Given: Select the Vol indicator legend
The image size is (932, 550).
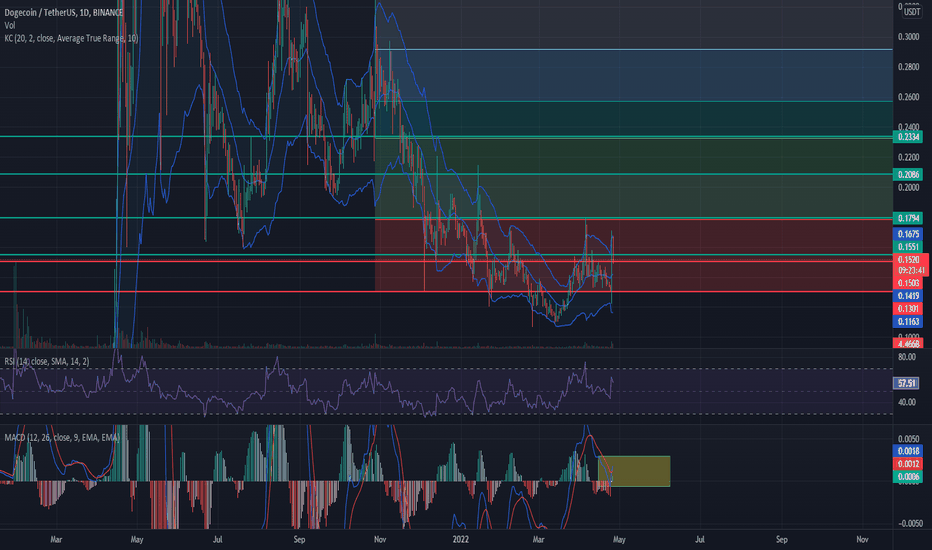Looking at the screenshot, I should 10,26.
